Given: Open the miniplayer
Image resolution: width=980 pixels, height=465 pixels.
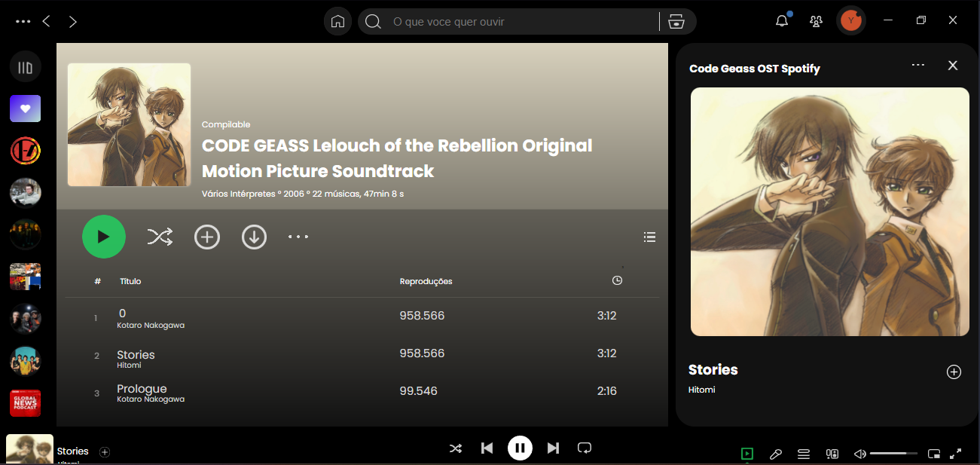Looking at the screenshot, I should coord(934,454).
